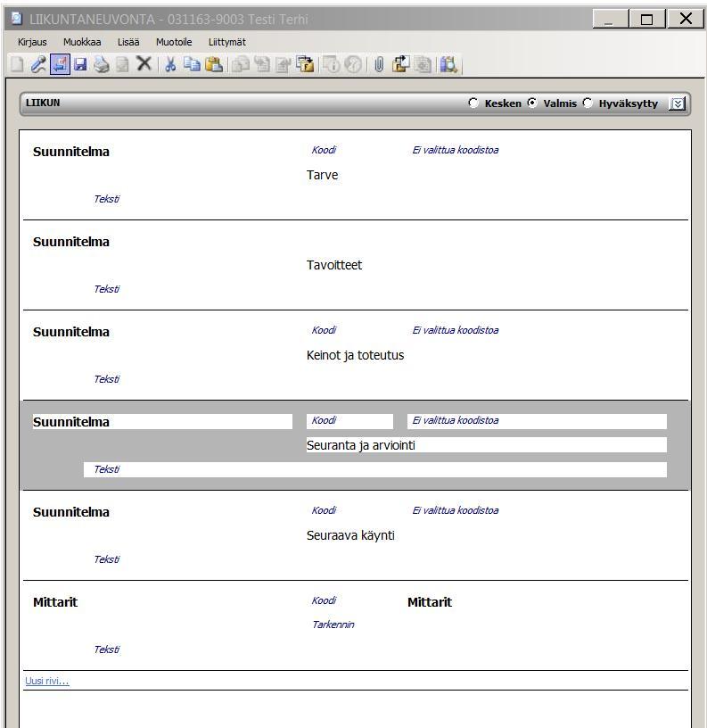Copy using the two-pages toolbar icon
This screenshot has width=707, height=728.
[x=192, y=64]
